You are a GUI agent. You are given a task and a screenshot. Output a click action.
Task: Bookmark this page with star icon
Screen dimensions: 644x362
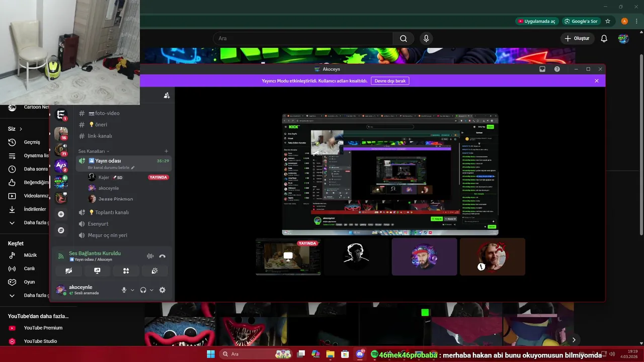coord(608,21)
